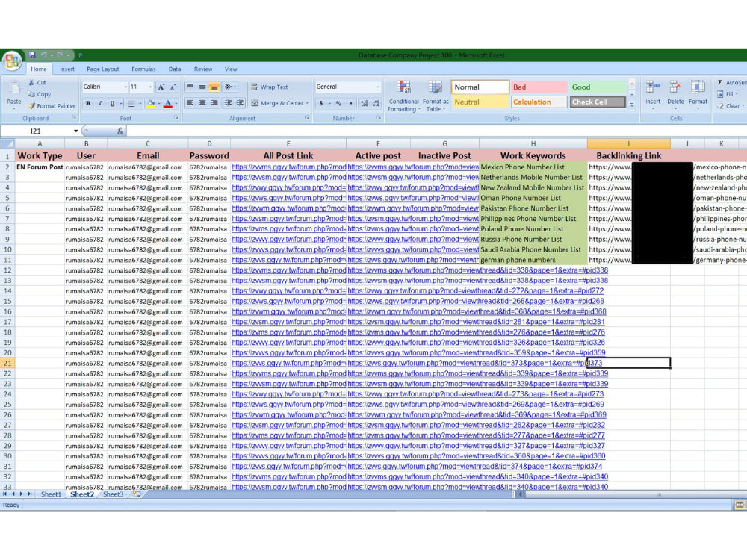
Task: Click the Name Box showing I21
Action: click(36, 131)
